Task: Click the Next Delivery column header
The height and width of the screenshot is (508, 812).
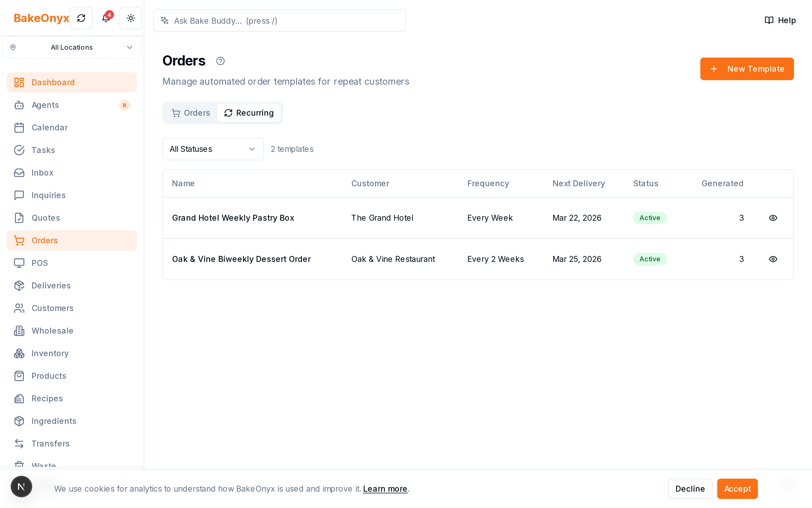Action: 579,183
